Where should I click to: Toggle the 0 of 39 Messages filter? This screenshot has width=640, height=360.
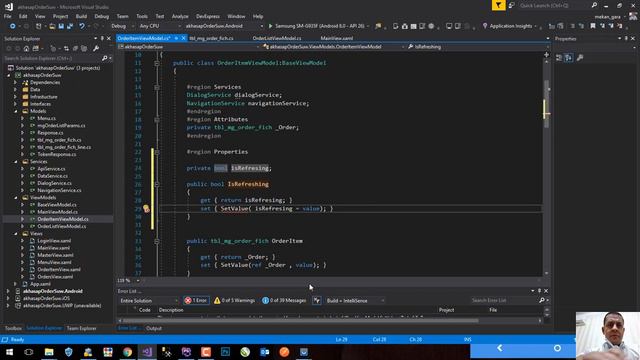pos(284,300)
